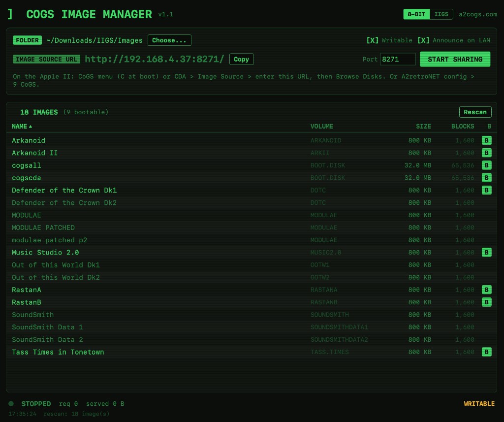This screenshot has width=504, height=422.
Task: Open the a2cogs.com link
Action: tap(477, 14)
